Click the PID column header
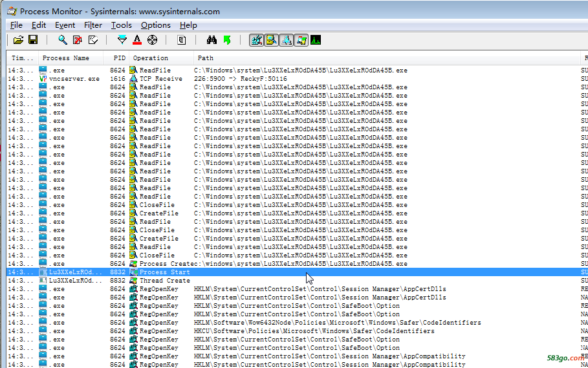Viewport: 588px width, 368px height. tap(116, 58)
